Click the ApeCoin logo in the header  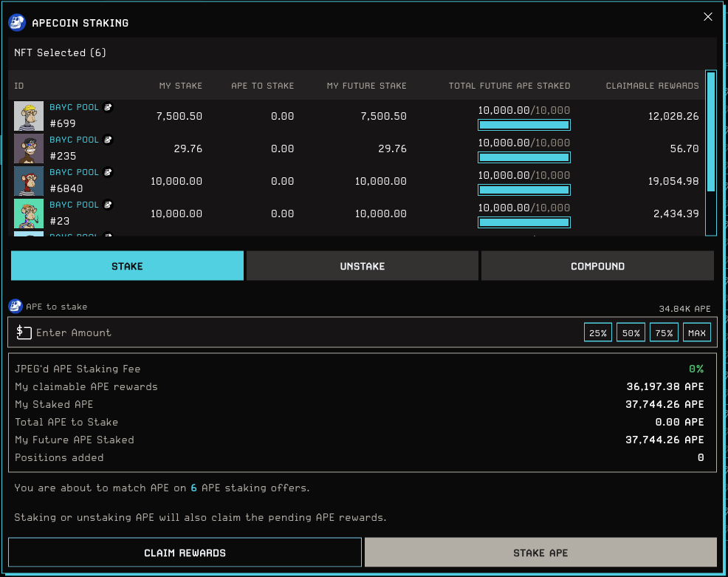tap(17, 23)
